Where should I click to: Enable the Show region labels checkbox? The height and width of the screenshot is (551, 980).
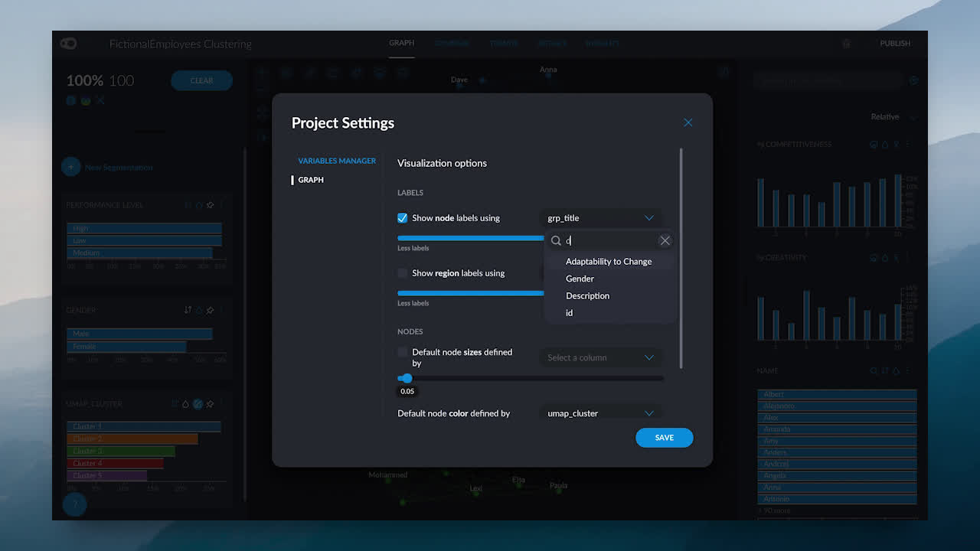coord(403,273)
